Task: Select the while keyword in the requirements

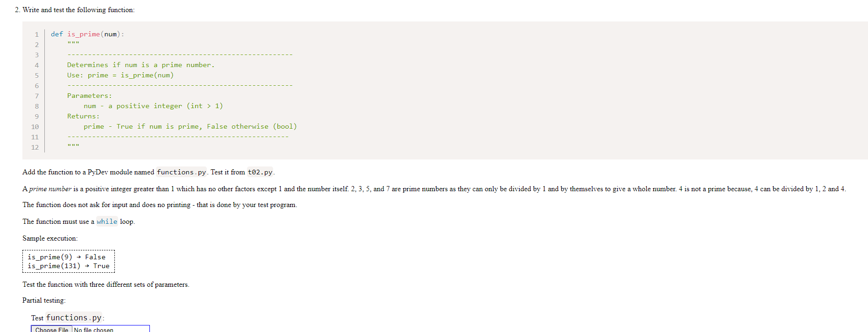Action: [x=106, y=221]
